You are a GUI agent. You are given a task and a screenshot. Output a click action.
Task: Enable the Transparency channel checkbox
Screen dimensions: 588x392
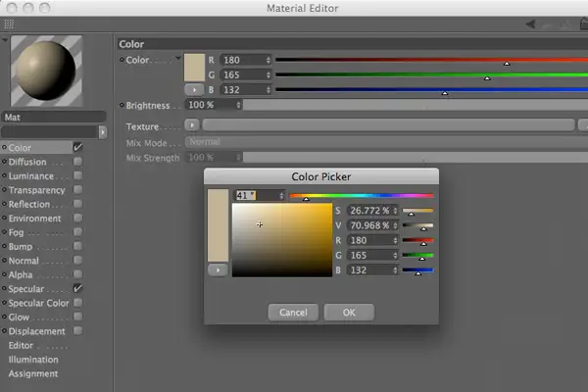click(77, 190)
